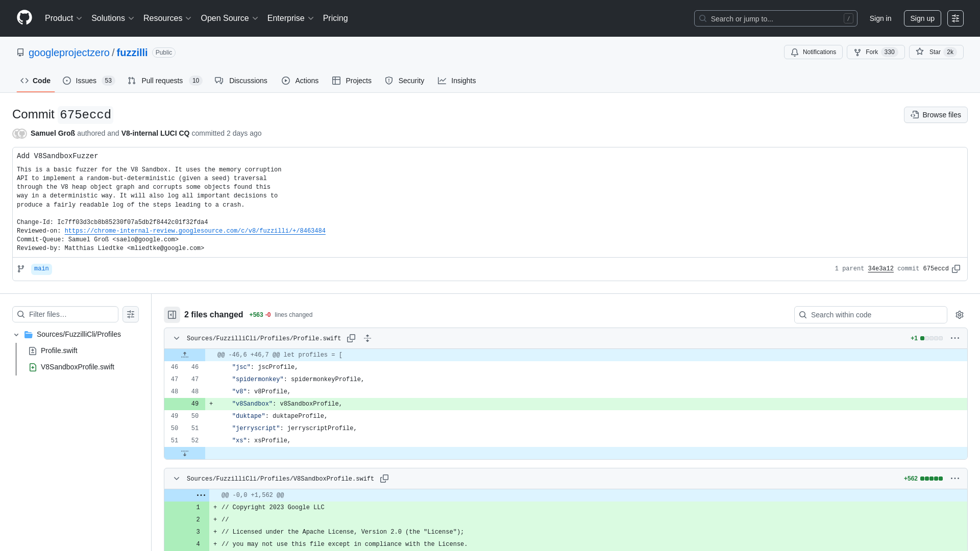
Task: Click file tree filter options icon
Action: [131, 314]
